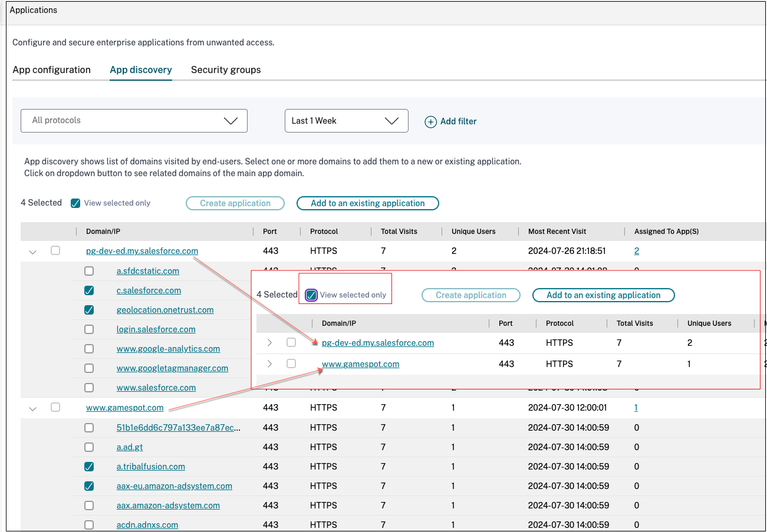
Task: Open the geolocation.onetrust.com link
Action: [165, 310]
